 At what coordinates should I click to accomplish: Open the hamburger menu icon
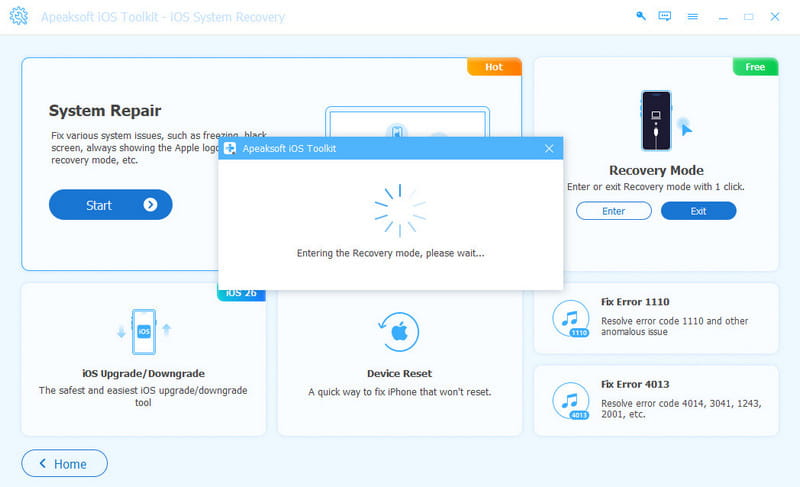pos(692,17)
